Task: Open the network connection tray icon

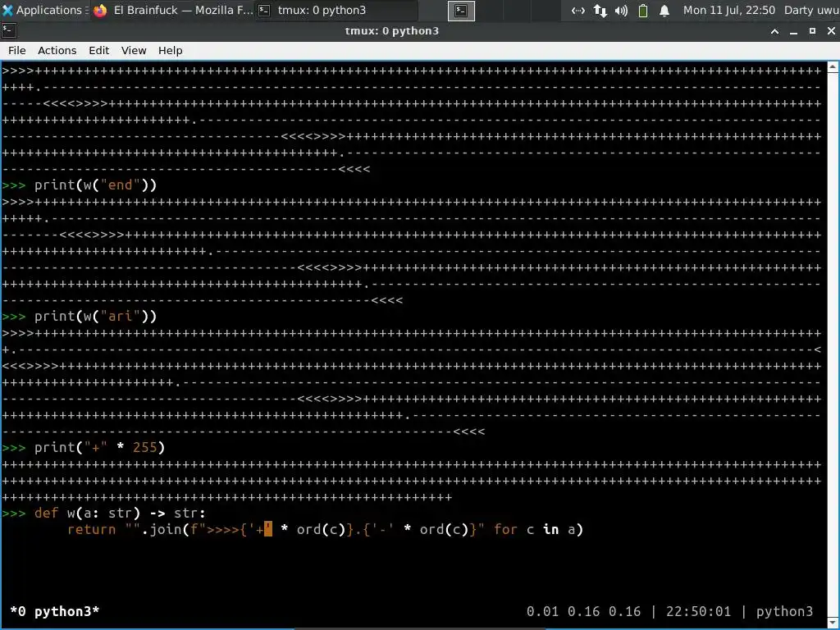Action: point(578,10)
